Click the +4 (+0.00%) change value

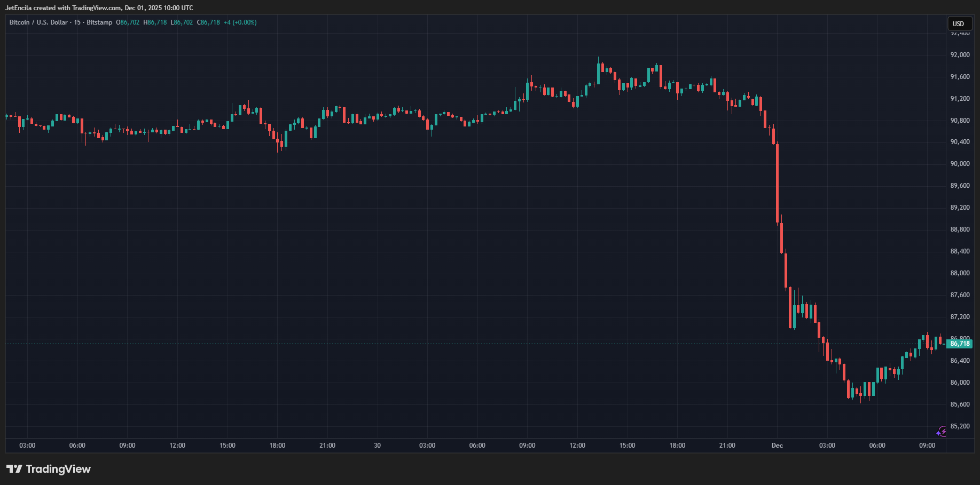(x=240, y=22)
